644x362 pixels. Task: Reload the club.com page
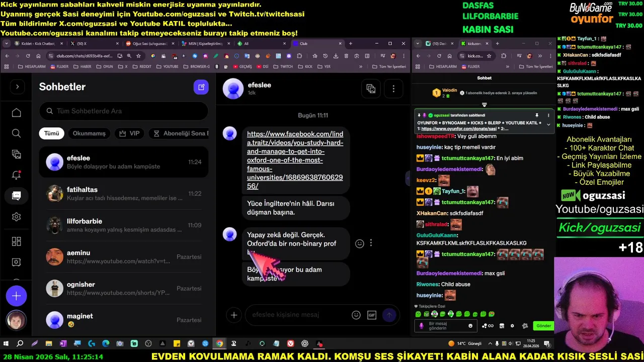tap(28, 56)
